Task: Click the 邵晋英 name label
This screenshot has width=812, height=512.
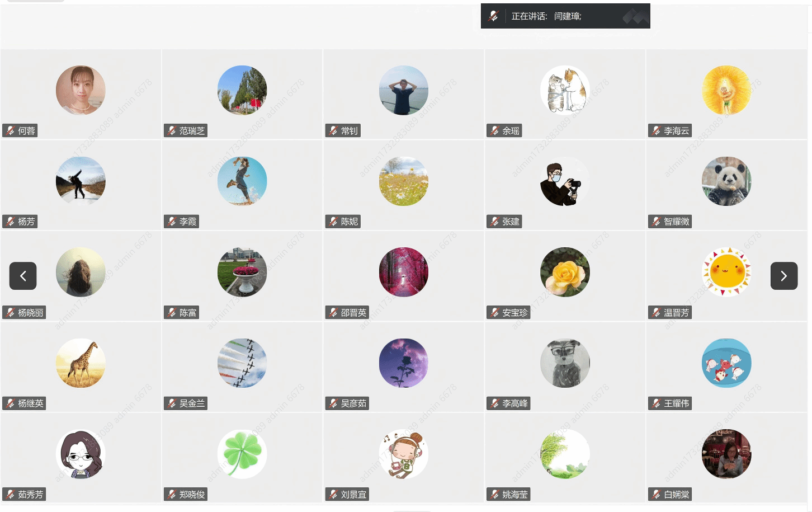Action: pyautogui.click(x=354, y=313)
